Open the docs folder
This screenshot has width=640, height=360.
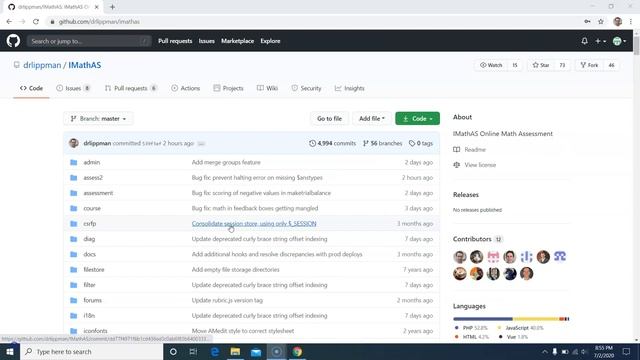(x=89, y=254)
